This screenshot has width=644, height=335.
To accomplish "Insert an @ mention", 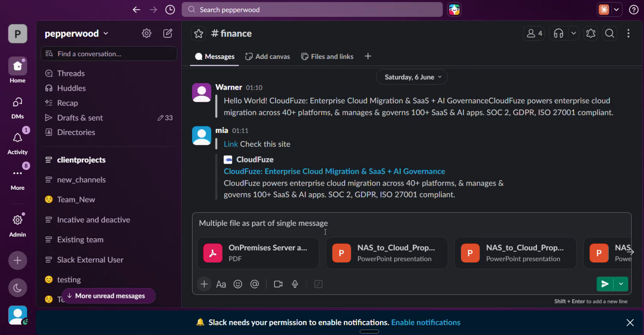I will tap(255, 284).
